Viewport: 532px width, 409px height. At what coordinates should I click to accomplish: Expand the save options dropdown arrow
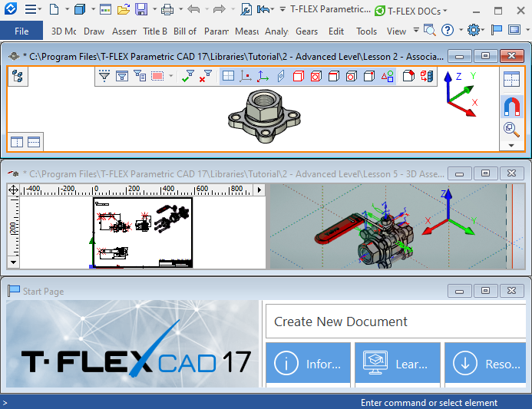(154, 9)
